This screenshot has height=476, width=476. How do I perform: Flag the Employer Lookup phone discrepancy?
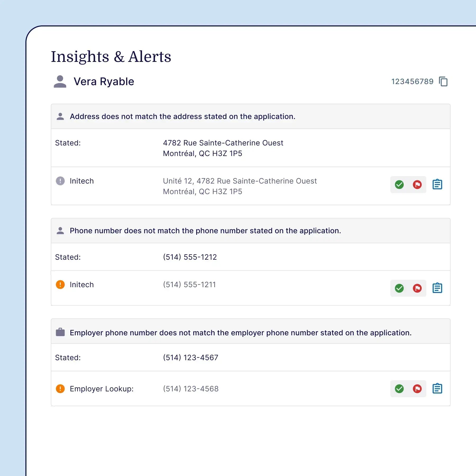(417, 389)
